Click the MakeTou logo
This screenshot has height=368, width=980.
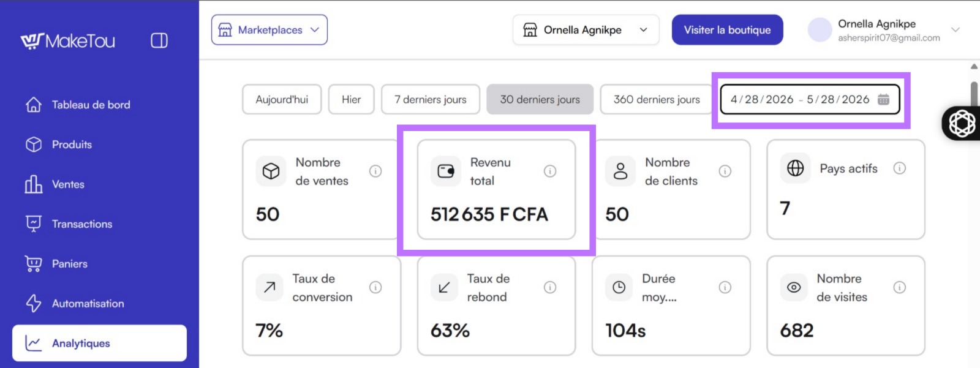67,41
